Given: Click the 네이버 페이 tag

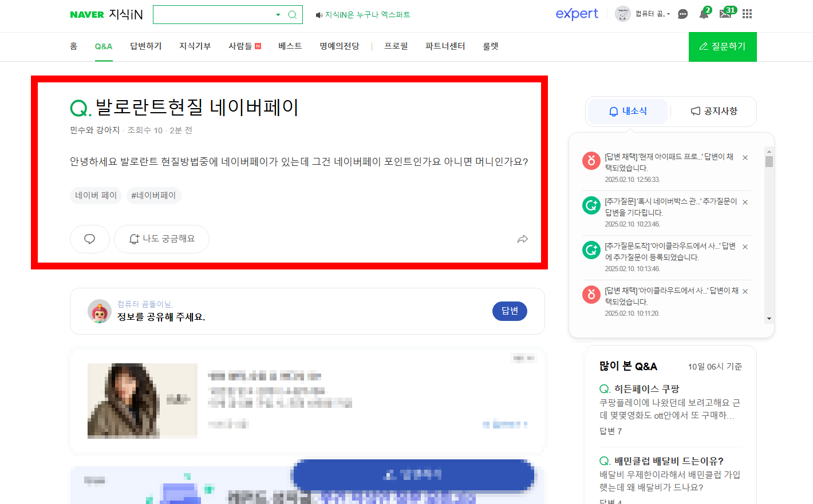Looking at the screenshot, I should (96, 196).
